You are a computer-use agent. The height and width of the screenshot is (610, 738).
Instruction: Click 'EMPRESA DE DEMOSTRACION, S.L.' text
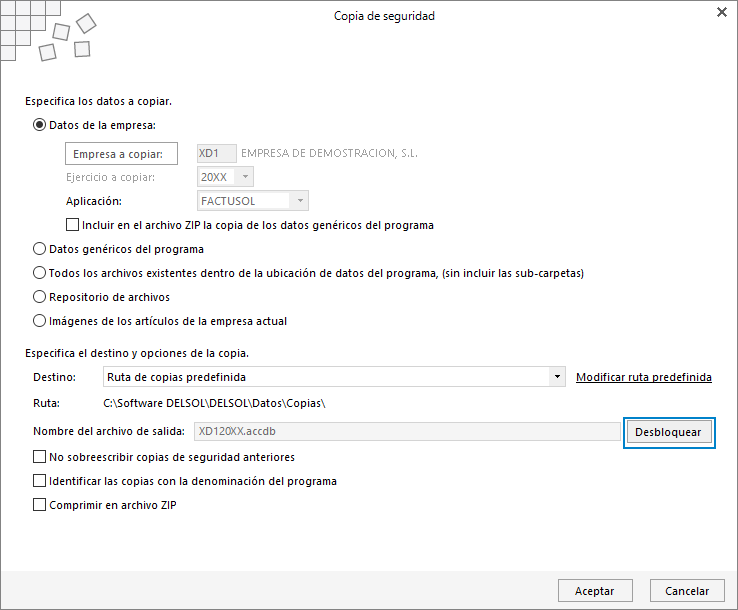click(x=329, y=153)
